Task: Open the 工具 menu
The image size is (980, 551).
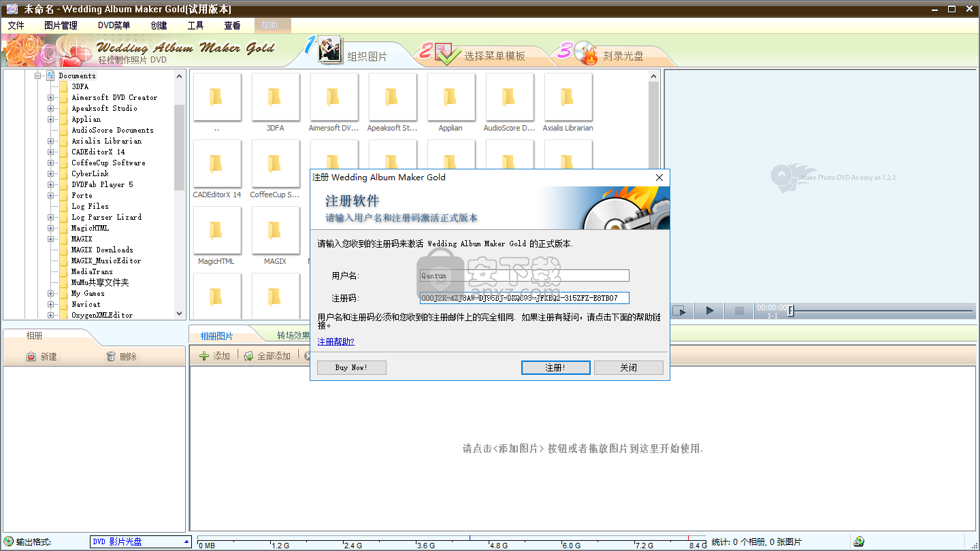Action: click(x=195, y=25)
